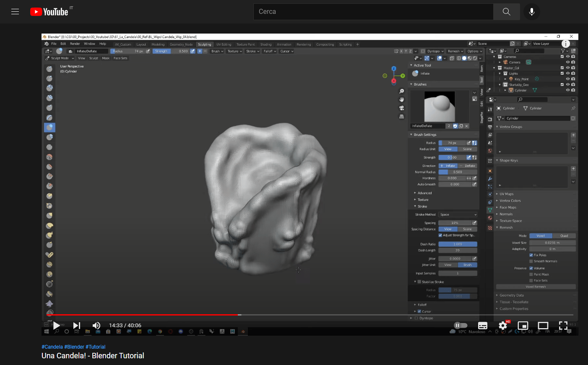Toggle the Fix Poles checkbox

pyautogui.click(x=531, y=255)
